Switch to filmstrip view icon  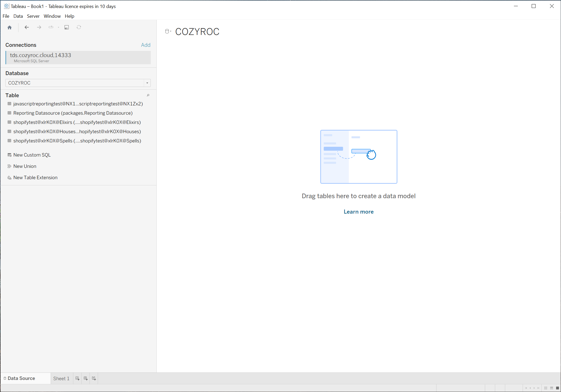551,388
